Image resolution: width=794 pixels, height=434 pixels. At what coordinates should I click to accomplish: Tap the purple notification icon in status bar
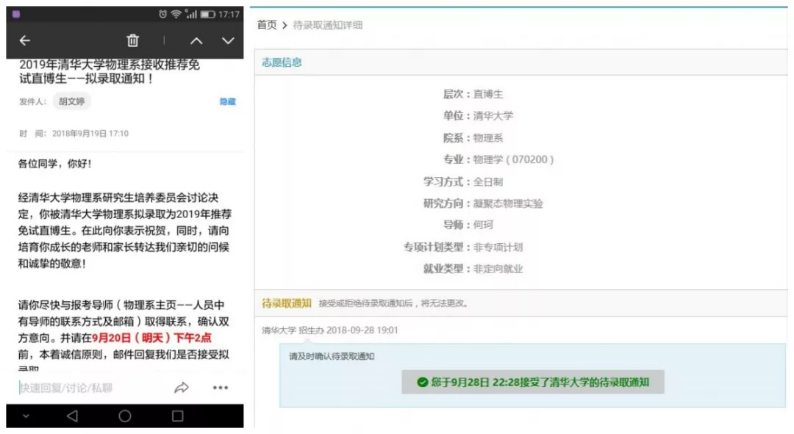(x=16, y=14)
